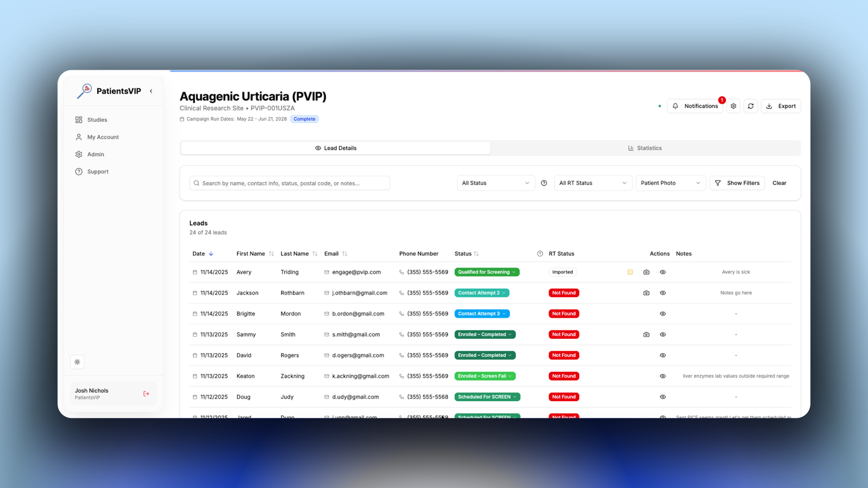Screen dimensions: 868x488
Task: Change Avery's Qualified for Screening status
Action: 487,272
